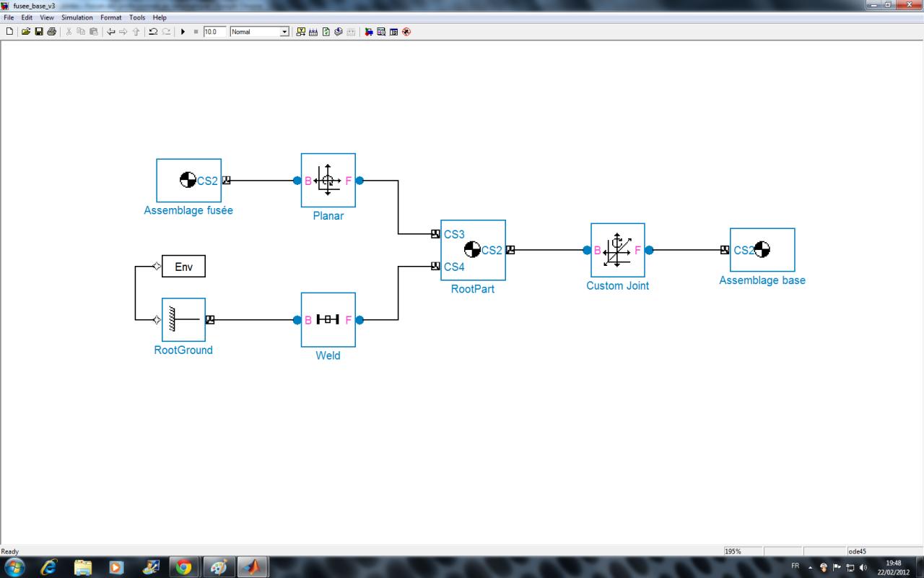Open Windows Explorer from taskbar

pyautogui.click(x=83, y=567)
